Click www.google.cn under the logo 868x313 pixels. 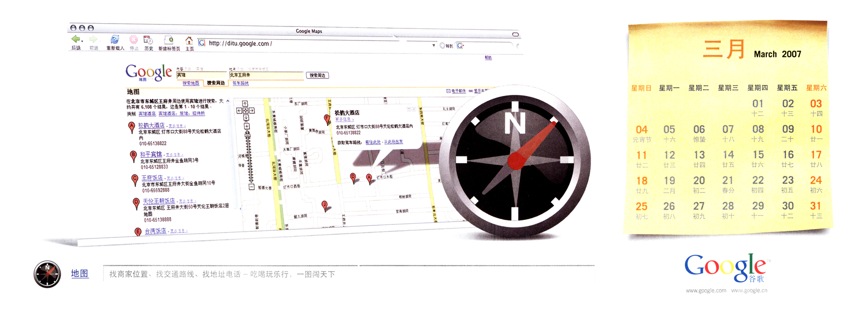pyautogui.click(x=749, y=290)
